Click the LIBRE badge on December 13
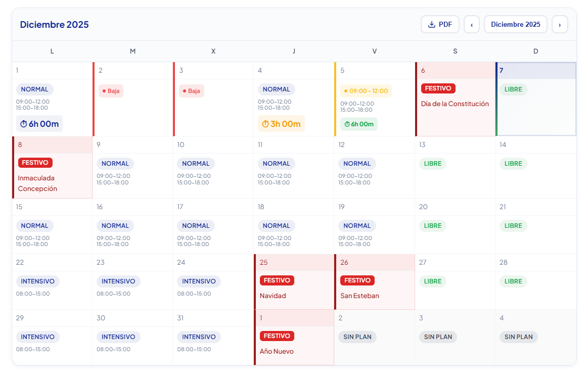 (x=432, y=163)
